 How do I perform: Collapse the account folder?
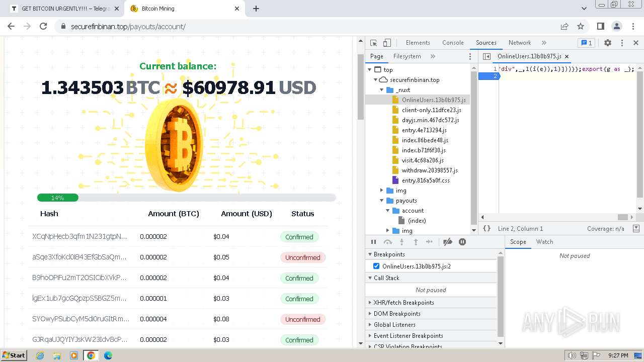pyautogui.click(x=387, y=211)
